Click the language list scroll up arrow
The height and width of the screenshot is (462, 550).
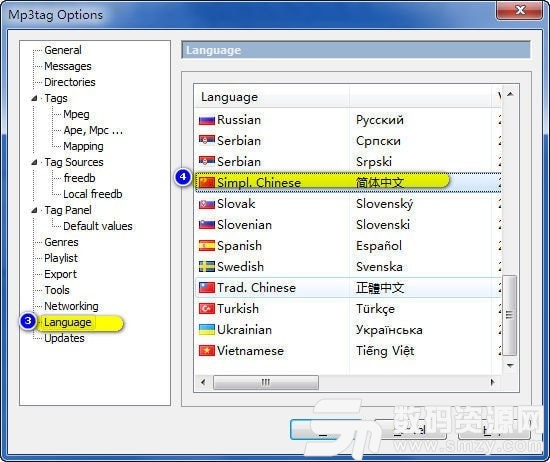(x=510, y=94)
